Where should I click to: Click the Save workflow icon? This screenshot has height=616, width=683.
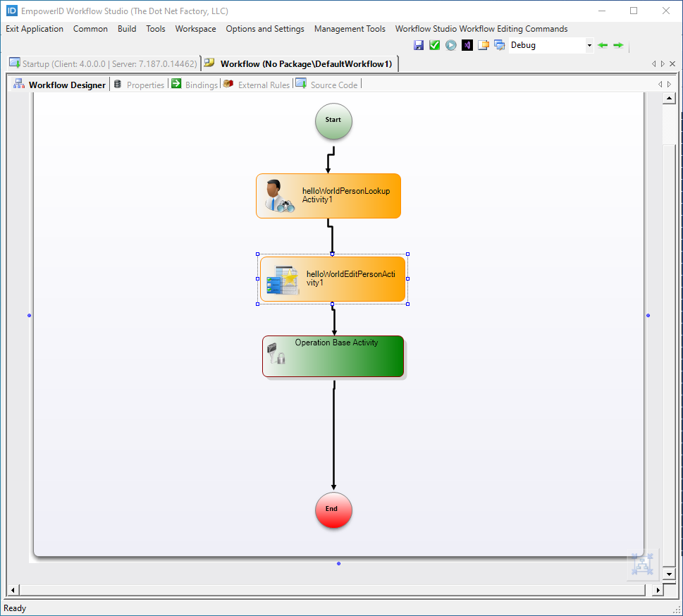click(419, 44)
